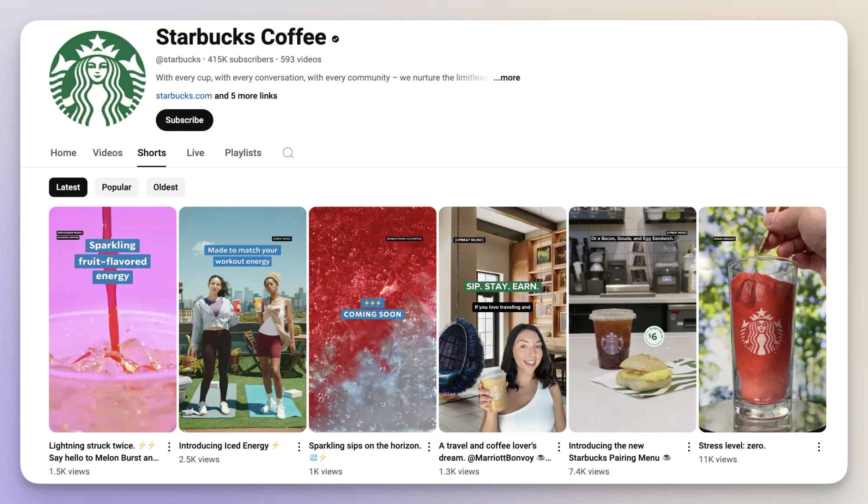
Task: Open the channel search magnifier icon
Action: pyautogui.click(x=288, y=153)
